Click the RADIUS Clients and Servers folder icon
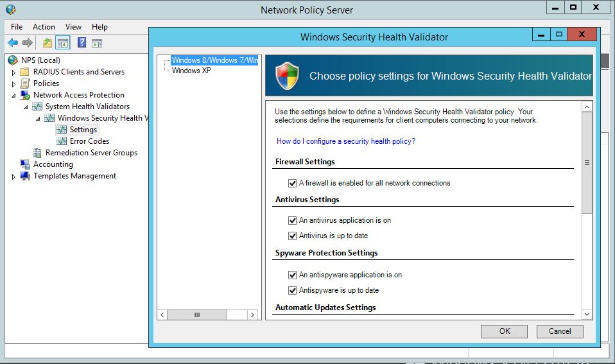The width and height of the screenshot is (615, 364). [x=24, y=72]
